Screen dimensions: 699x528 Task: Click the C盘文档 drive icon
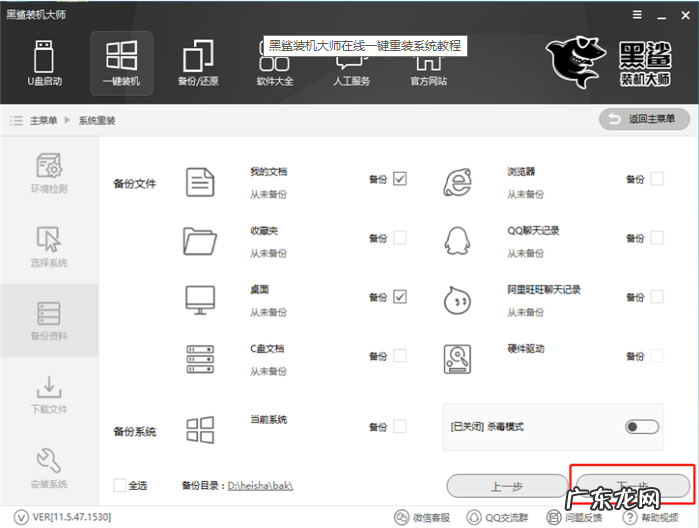pyautogui.click(x=200, y=359)
